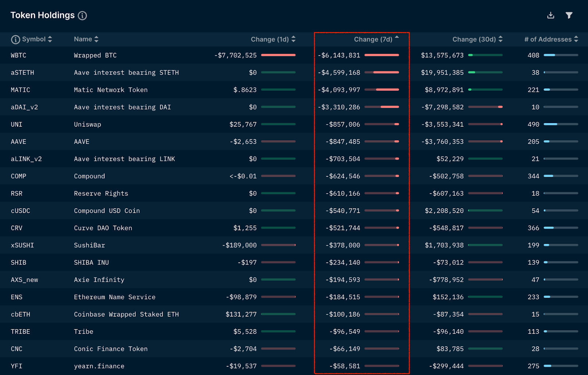588x375 pixels.
Task: Sort by Change (1d) column arrows
Action: point(293,39)
